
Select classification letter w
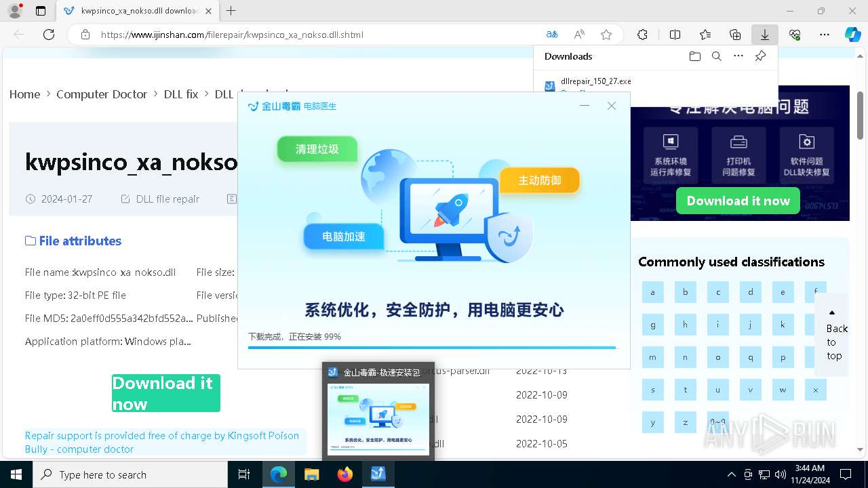[783, 390]
